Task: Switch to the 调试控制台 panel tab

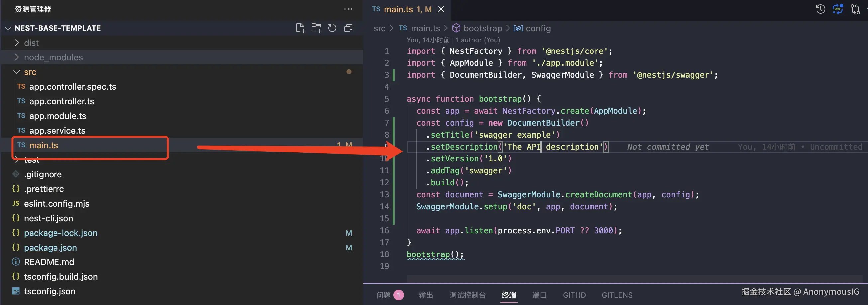Action: 468,295
